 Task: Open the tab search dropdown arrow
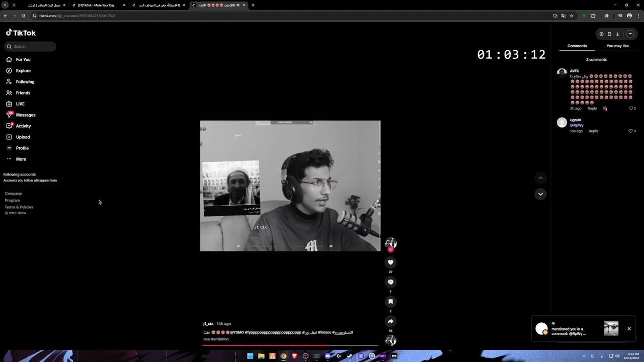click(x=5, y=5)
